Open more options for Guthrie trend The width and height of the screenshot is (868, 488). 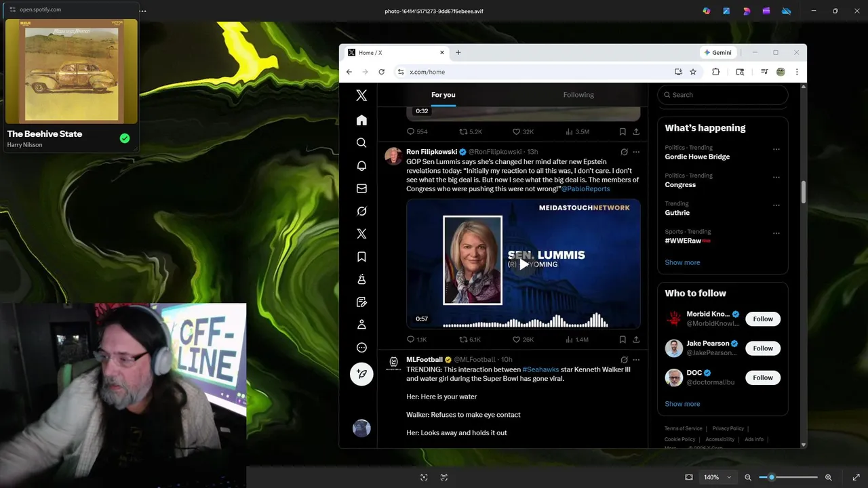[776, 205]
